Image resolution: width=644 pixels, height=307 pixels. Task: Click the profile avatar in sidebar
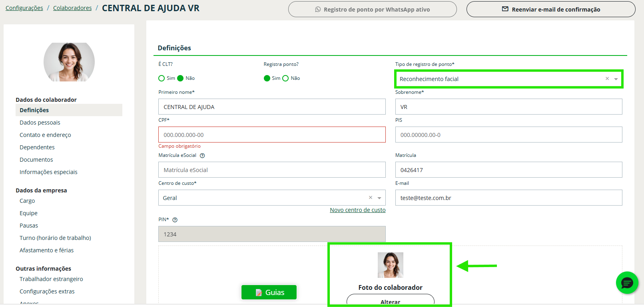(69, 62)
